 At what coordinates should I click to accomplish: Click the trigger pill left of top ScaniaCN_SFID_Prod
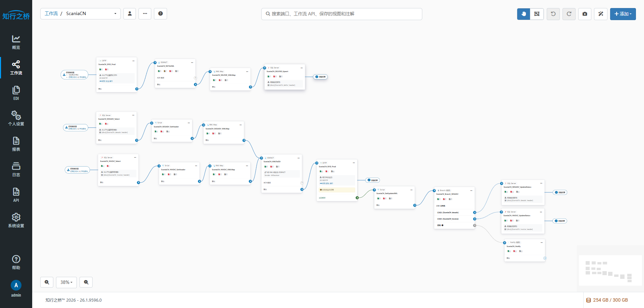[x=74, y=75]
